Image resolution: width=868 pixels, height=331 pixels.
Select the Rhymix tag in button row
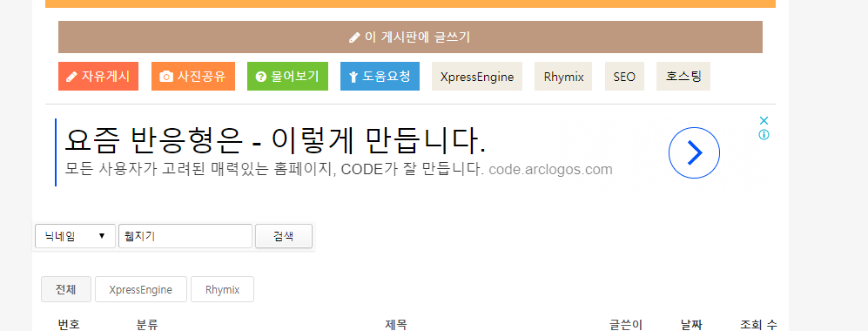click(x=563, y=77)
